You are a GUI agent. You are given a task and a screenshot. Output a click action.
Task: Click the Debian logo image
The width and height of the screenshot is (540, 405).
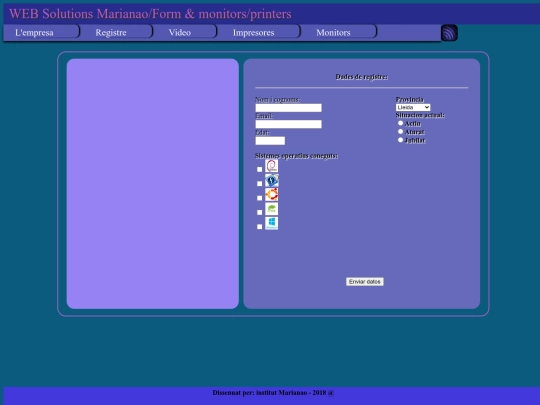click(271, 166)
